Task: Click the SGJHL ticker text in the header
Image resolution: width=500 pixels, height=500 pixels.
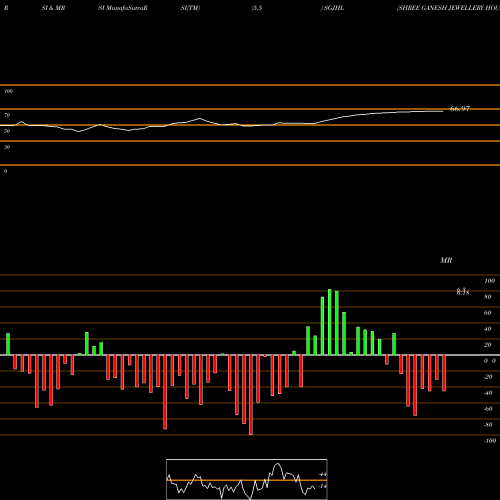Action: [334, 8]
